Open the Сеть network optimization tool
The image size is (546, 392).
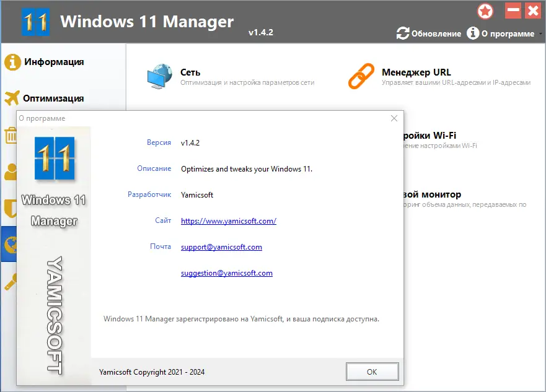coord(231,77)
